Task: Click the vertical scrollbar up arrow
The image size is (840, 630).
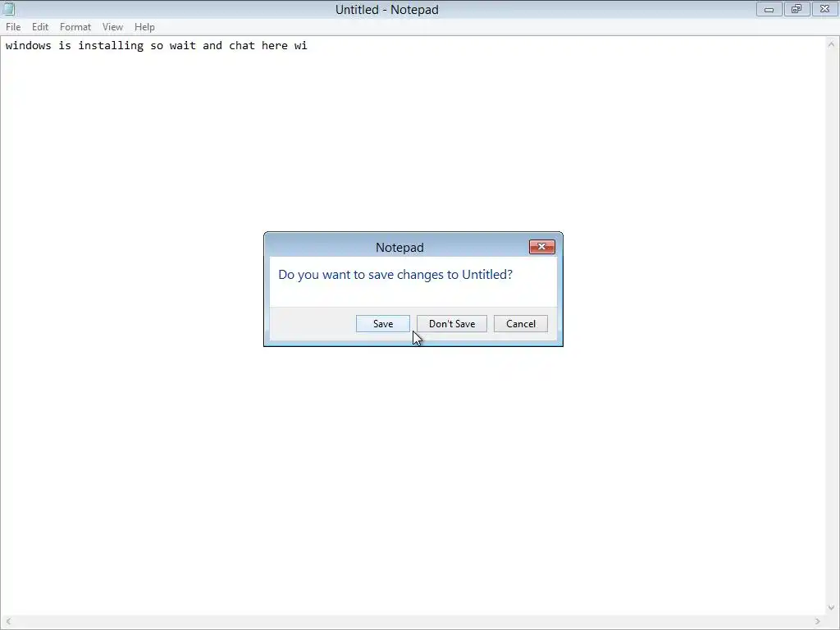Action: tap(831, 44)
